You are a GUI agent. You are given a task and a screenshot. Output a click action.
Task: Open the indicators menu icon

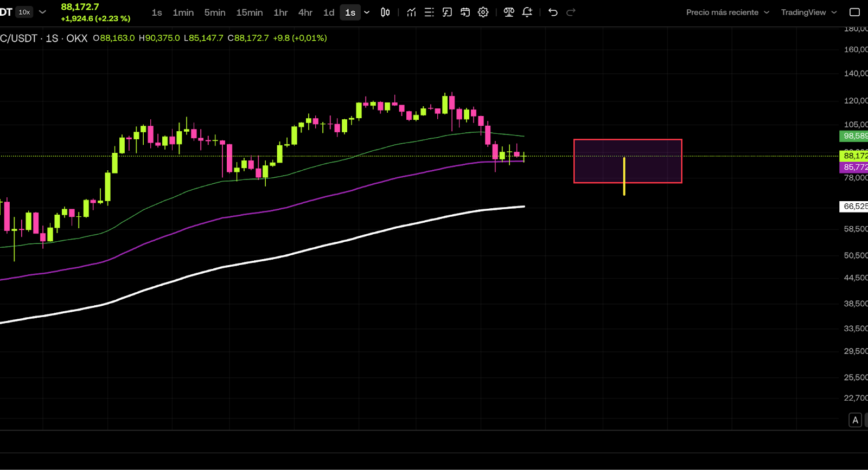tap(411, 12)
